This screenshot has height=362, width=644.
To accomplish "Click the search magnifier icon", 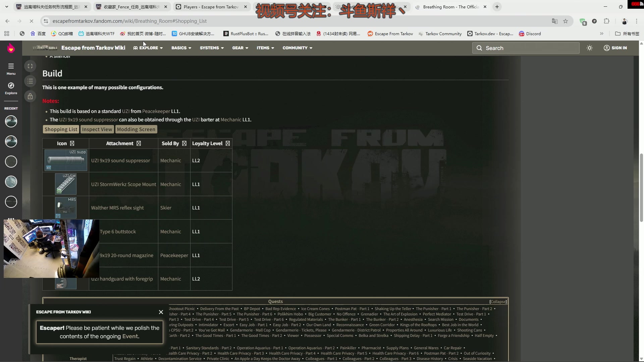I will coord(479,48).
